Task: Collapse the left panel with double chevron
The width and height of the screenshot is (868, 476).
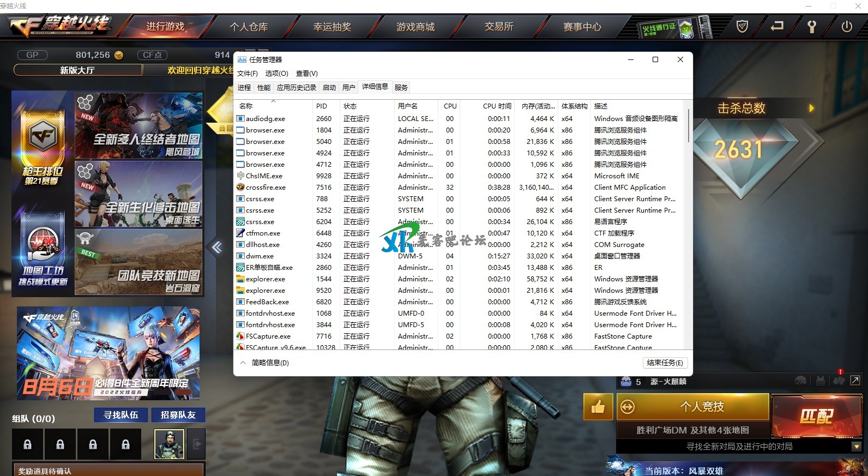Action: pos(217,248)
